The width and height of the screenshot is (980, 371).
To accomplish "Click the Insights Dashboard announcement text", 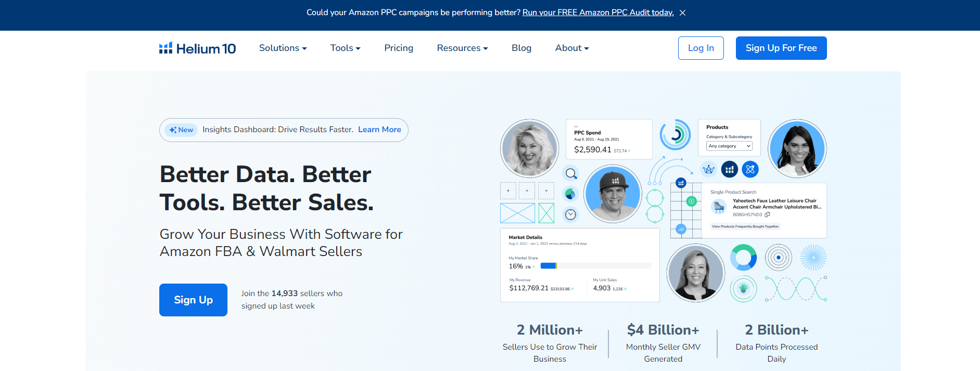I will coord(278,130).
